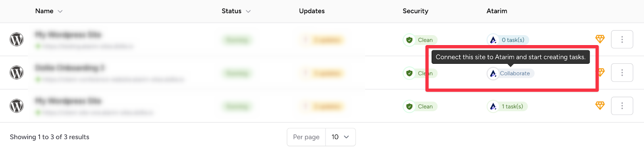Click the diamond premium icon in the first row
This screenshot has height=151, width=644.
(600, 39)
